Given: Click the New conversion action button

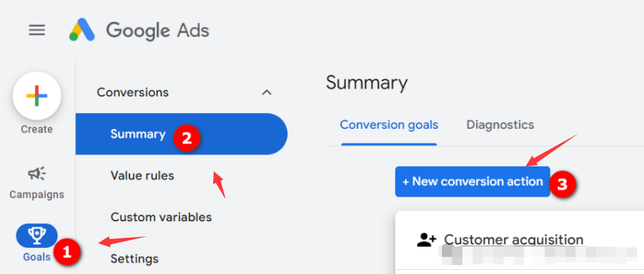Looking at the screenshot, I should point(472,182).
